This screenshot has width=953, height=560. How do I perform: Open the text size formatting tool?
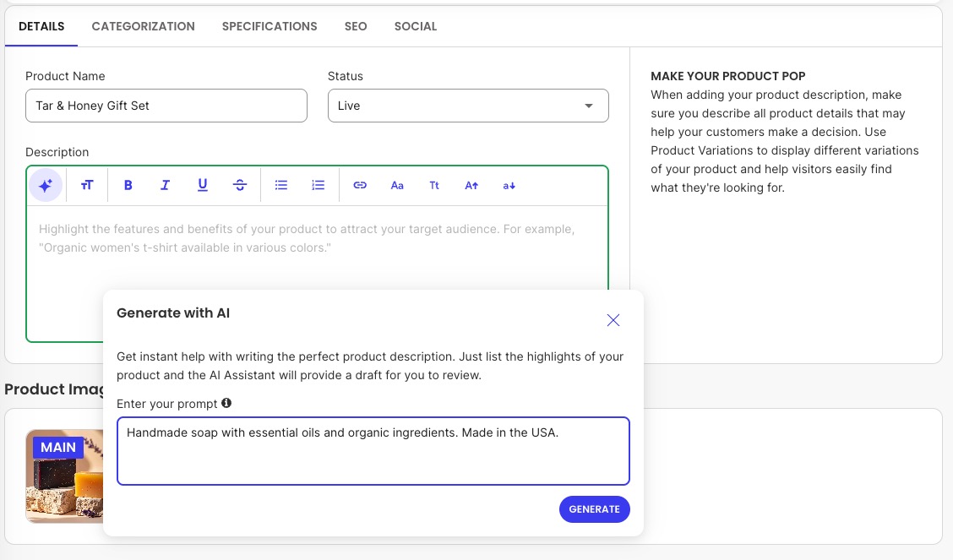[x=87, y=185]
